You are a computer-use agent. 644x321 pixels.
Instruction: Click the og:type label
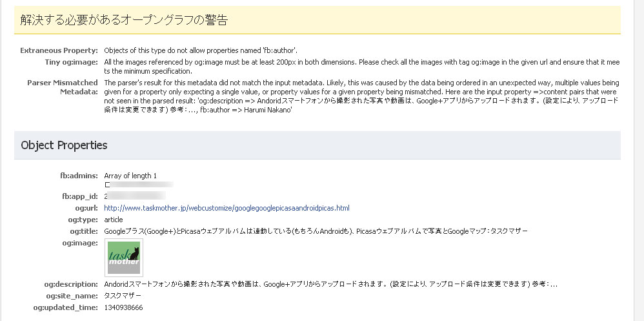[x=84, y=220]
